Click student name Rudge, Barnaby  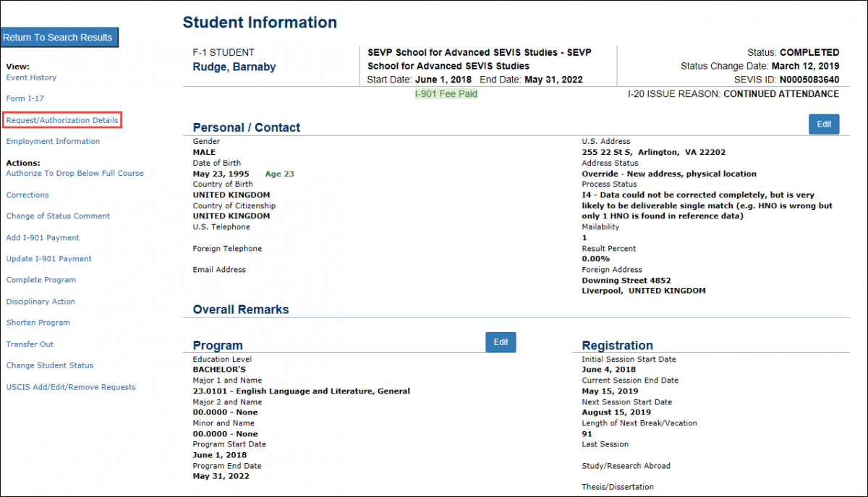(234, 67)
